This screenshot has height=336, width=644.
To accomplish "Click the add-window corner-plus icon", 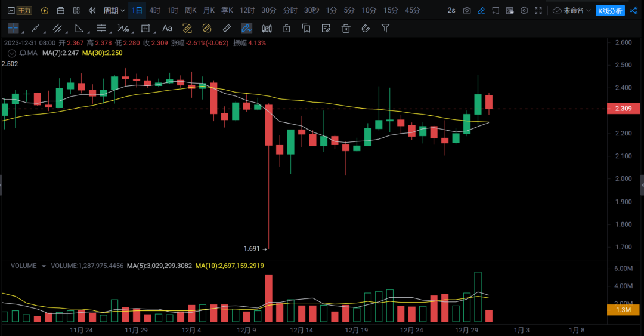I will (496, 10).
